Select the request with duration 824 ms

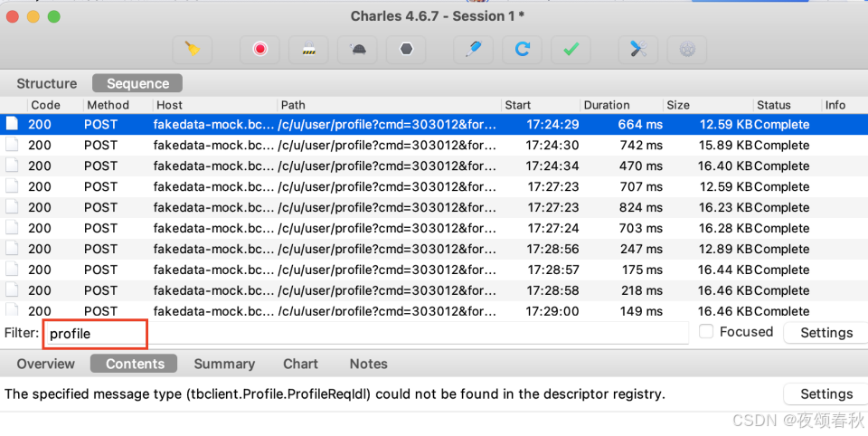pyautogui.click(x=434, y=207)
